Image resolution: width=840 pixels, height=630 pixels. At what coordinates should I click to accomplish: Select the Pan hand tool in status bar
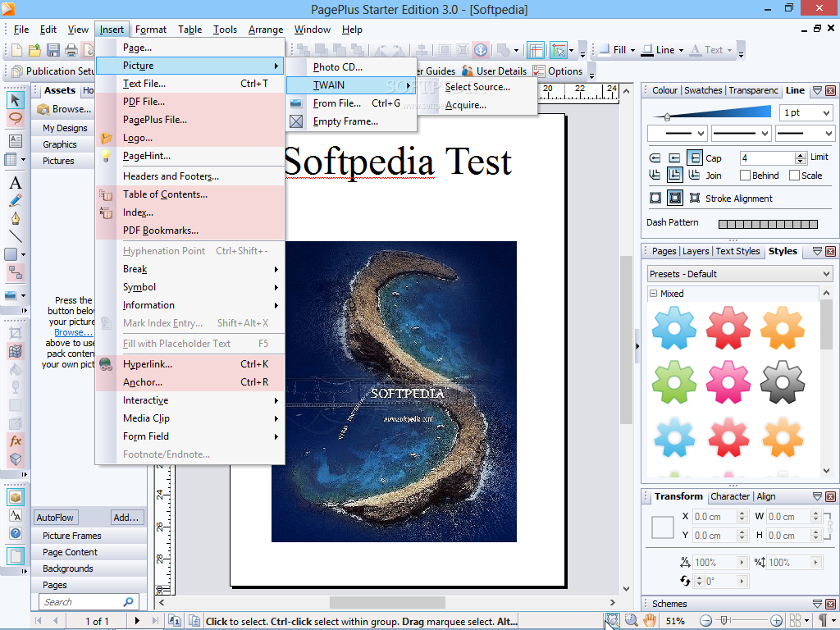[x=650, y=621]
